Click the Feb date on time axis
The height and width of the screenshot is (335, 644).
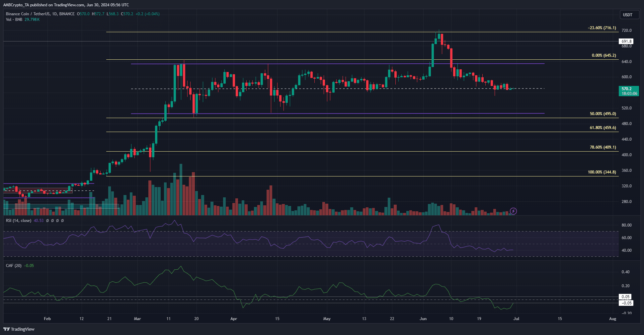pyautogui.click(x=47, y=319)
